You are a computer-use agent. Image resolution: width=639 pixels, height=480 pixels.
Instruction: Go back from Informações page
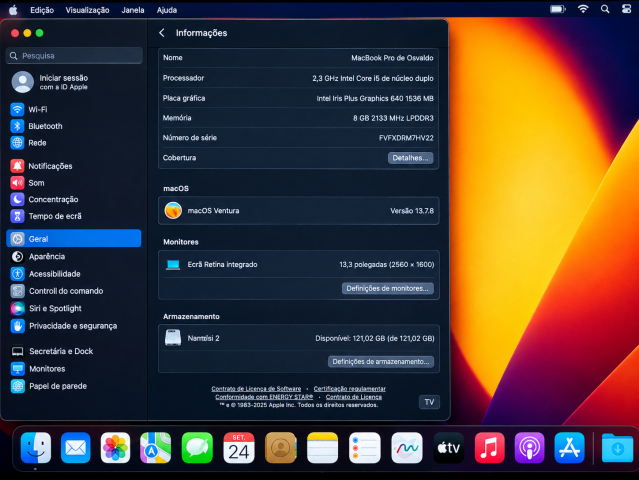[x=162, y=33]
